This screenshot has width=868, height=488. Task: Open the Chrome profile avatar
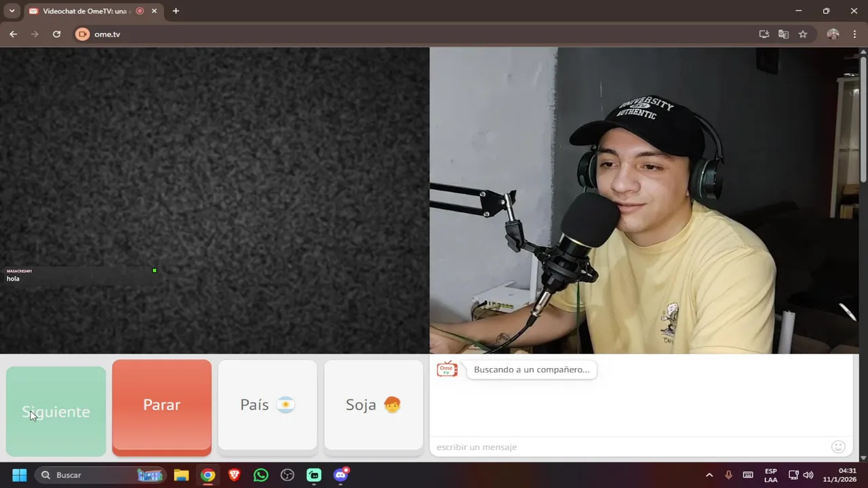(x=833, y=34)
